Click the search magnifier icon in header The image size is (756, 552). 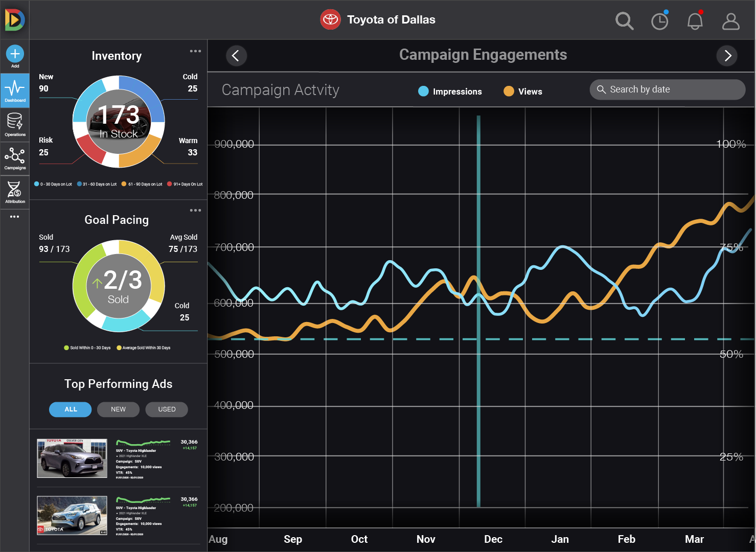[x=624, y=21]
